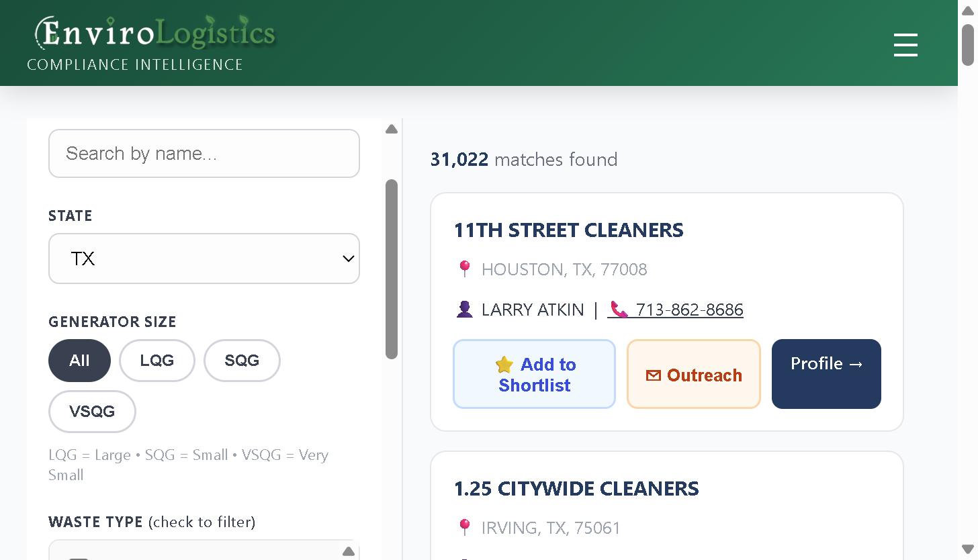Click the location pin next to HOUSTON, TX

tap(464, 269)
